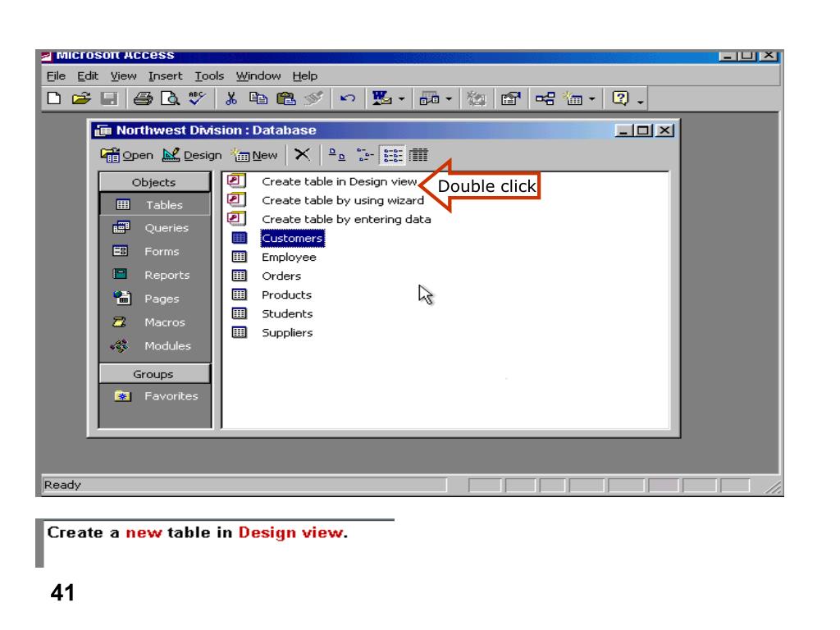Screen dimensions: 840x630
Task: Click the Format Painter brush icon
Action: [x=314, y=98]
